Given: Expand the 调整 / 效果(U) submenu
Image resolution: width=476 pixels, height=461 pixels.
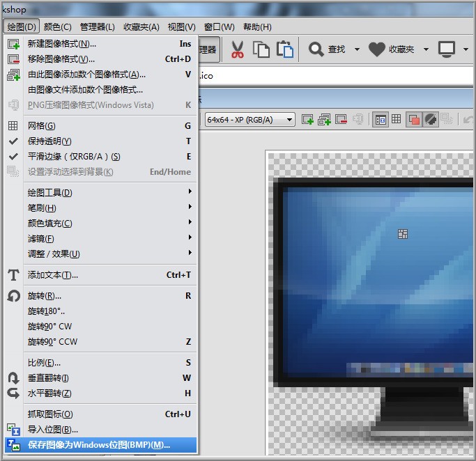Looking at the screenshot, I should (x=100, y=253).
